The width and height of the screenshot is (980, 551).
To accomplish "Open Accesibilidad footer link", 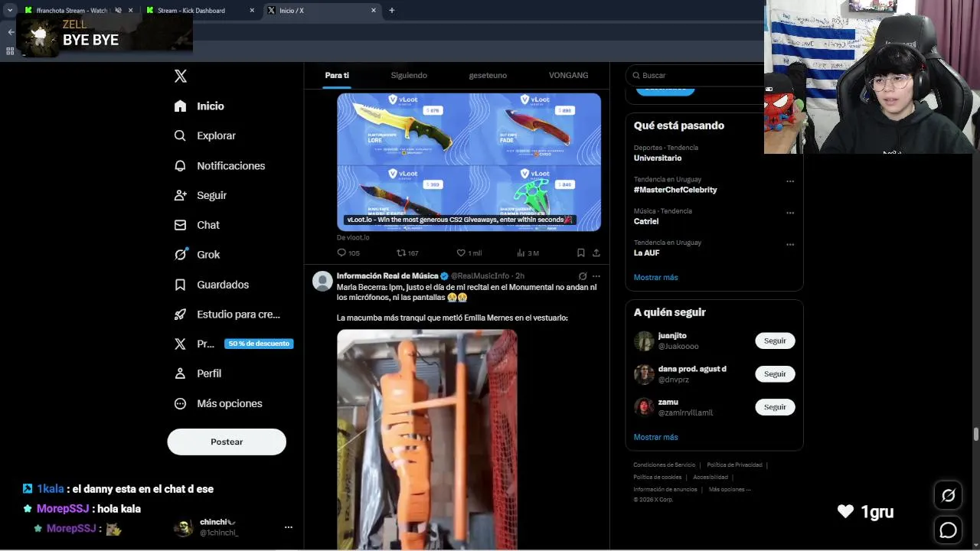I will [710, 477].
